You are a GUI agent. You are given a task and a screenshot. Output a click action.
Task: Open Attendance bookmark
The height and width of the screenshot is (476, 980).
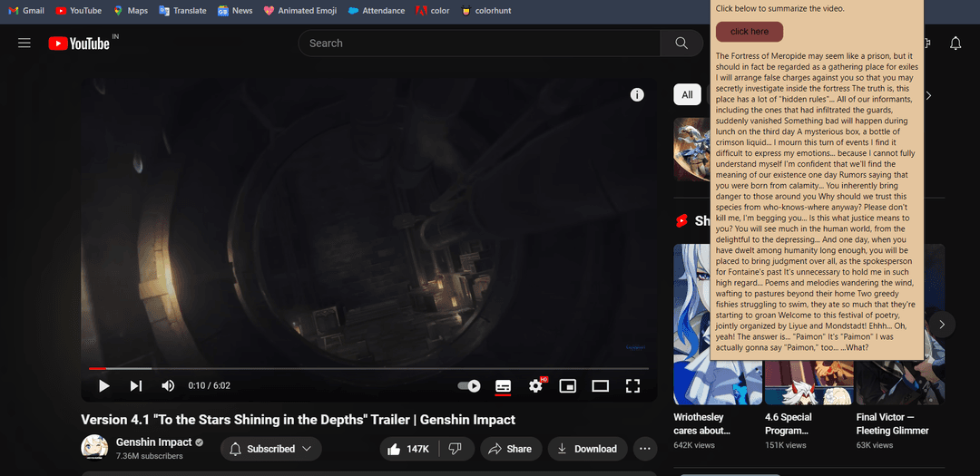[x=377, y=11]
